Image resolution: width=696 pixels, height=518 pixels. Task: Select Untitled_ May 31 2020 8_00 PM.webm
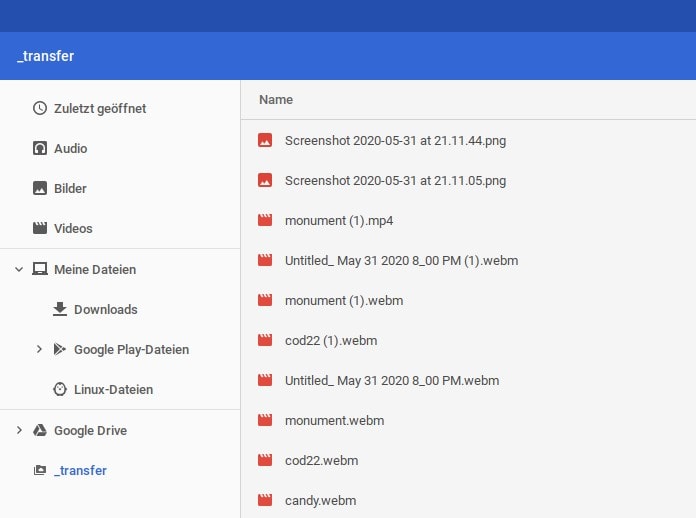tap(391, 380)
